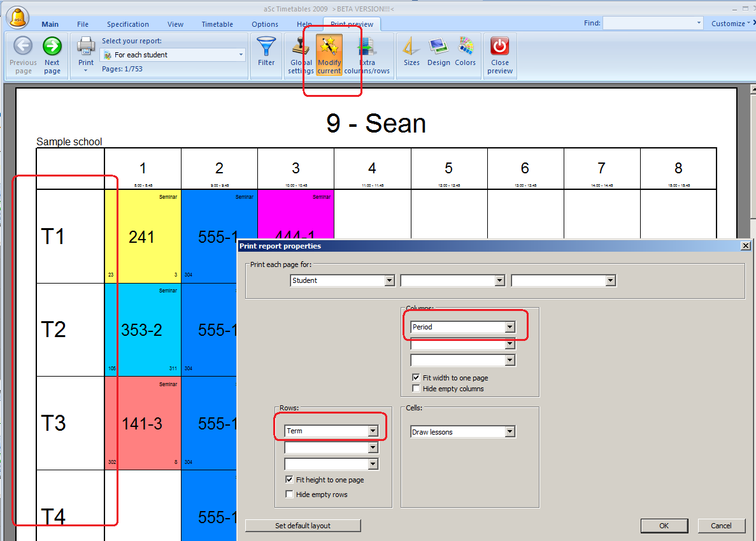The image size is (756, 541).
Task: Enable Hide empty columns checkbox
Action: coord(417,389)
